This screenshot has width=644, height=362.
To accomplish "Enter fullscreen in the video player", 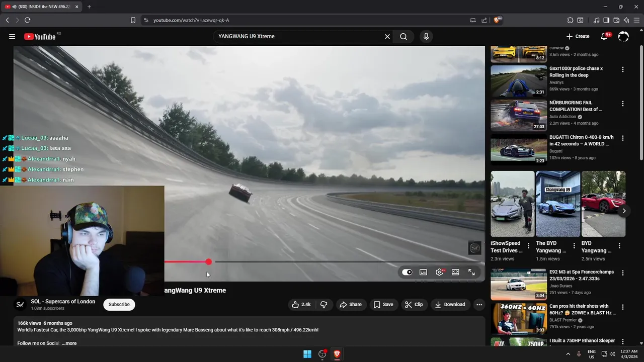I will [471, 272].
